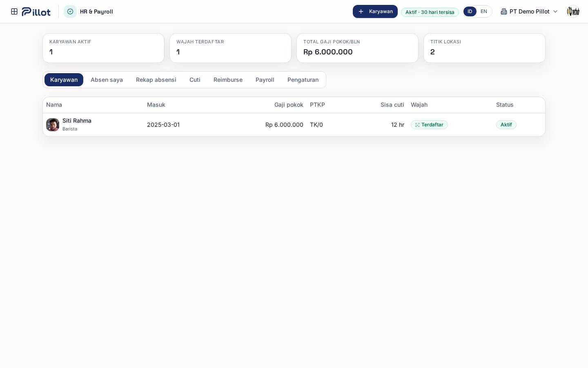This screenshot has height=368, width=588.
Task: Click the Sisa cuti column header
Action: coord(392,105)
